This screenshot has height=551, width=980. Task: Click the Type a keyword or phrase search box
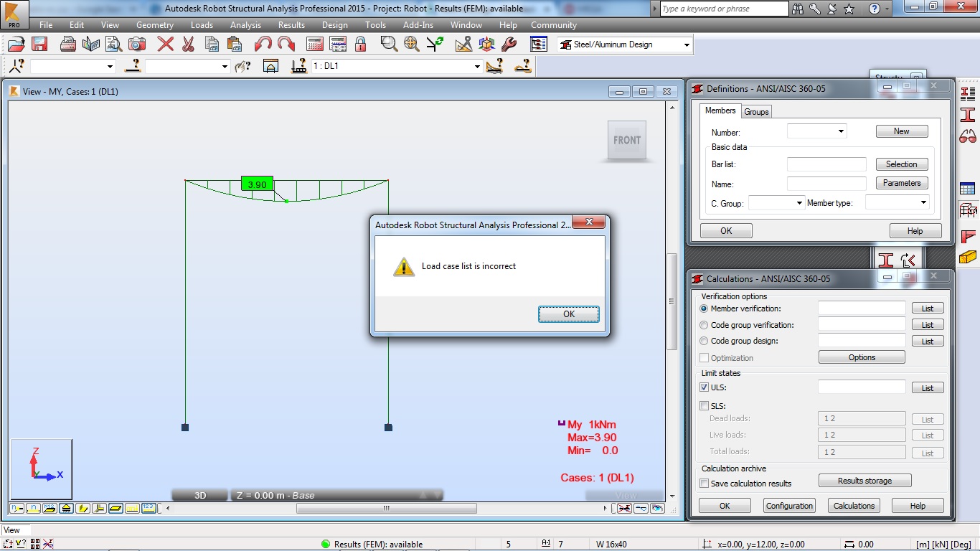click(724, 9)
